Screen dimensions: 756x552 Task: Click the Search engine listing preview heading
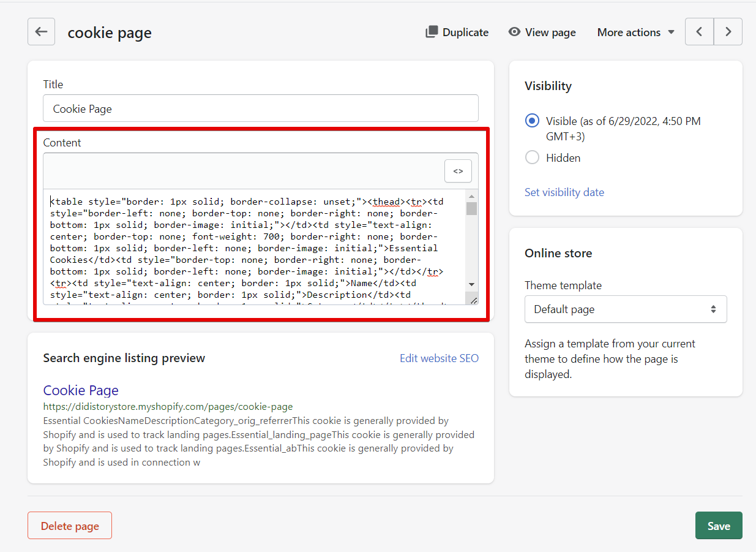[x=124, y=358]
